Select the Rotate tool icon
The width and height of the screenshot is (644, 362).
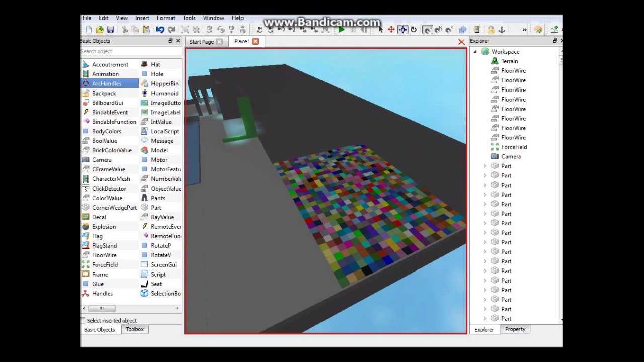point(414,30)
